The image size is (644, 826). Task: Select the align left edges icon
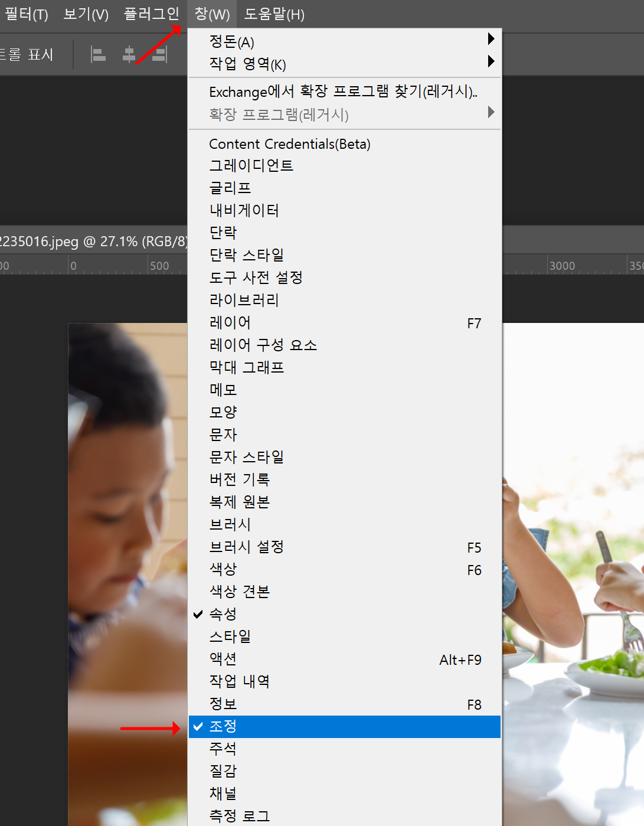(99, 54)
